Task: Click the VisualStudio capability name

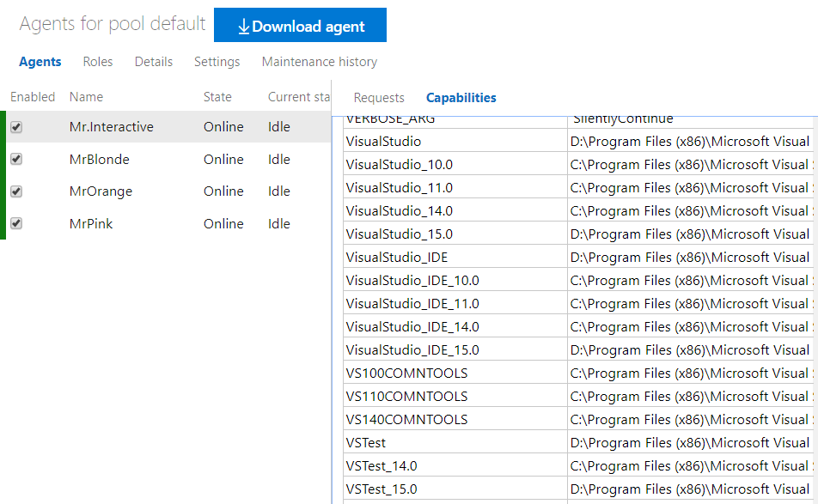Action: [383, 142]
